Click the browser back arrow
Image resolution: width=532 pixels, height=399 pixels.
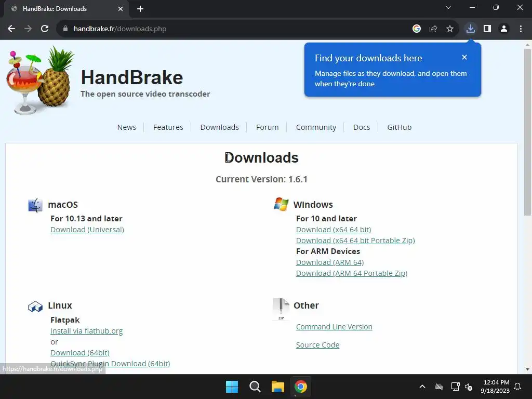(11, 29)
